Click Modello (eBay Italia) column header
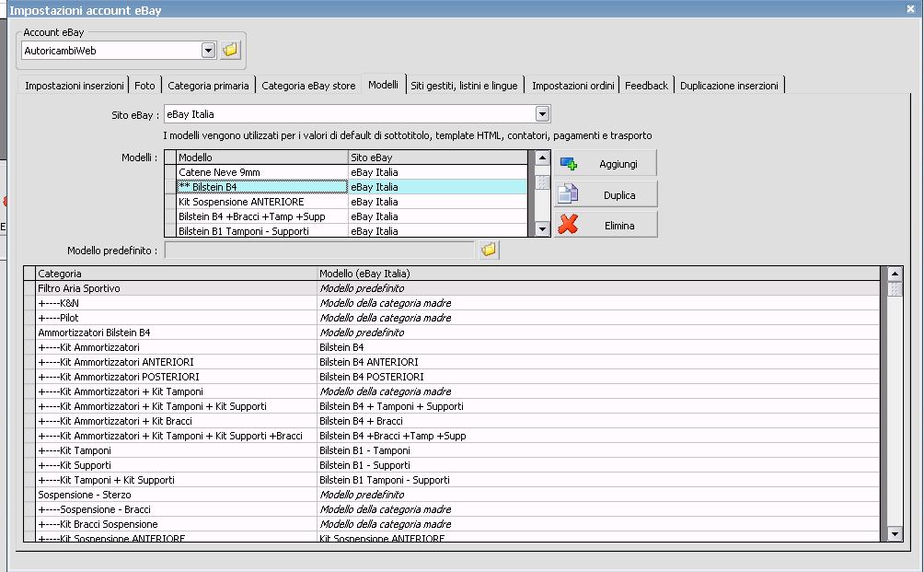Image resolution: width=924 pixels, height=572 pixels. point(597,274)
